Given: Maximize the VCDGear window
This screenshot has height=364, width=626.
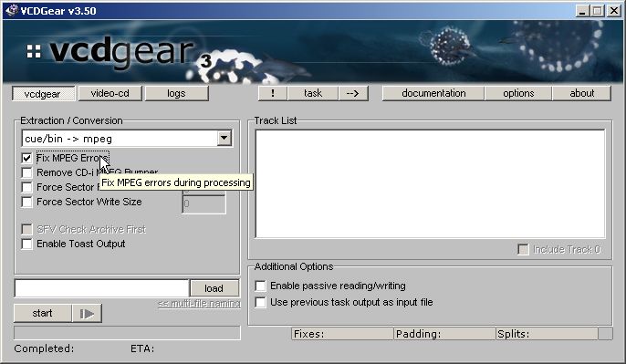Looking at the screenshot, I should point(598,11).
